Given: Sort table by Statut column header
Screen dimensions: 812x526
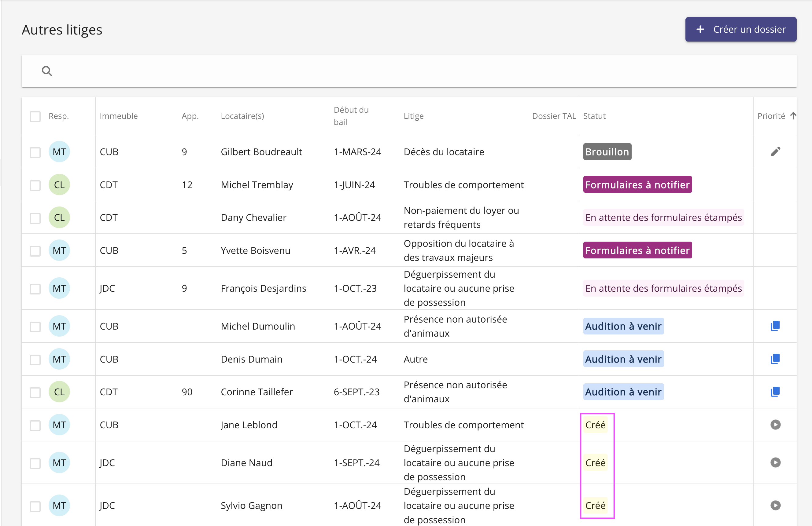Looking at the screenshot, I should [594, 116].
